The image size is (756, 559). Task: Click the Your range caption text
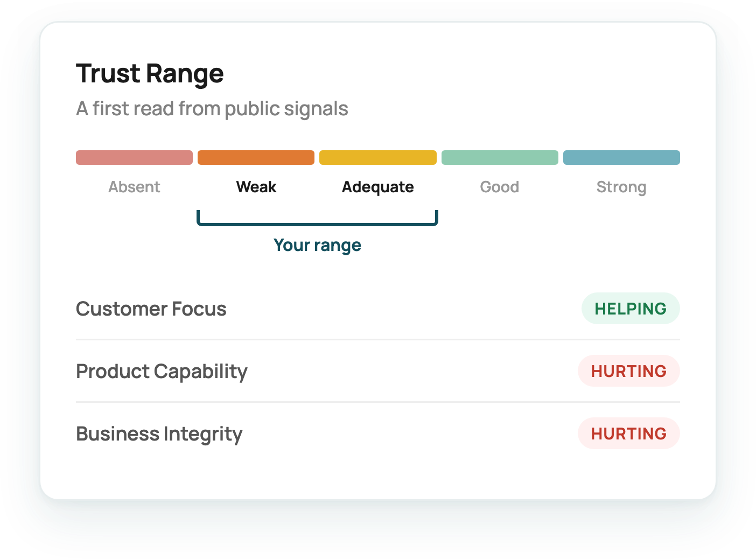[318, 246]
